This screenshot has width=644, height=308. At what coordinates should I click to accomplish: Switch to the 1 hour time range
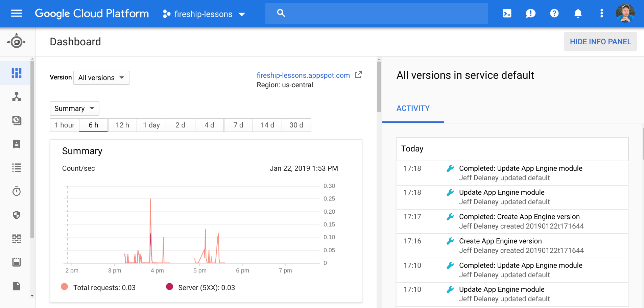click(x=64, y=125)
